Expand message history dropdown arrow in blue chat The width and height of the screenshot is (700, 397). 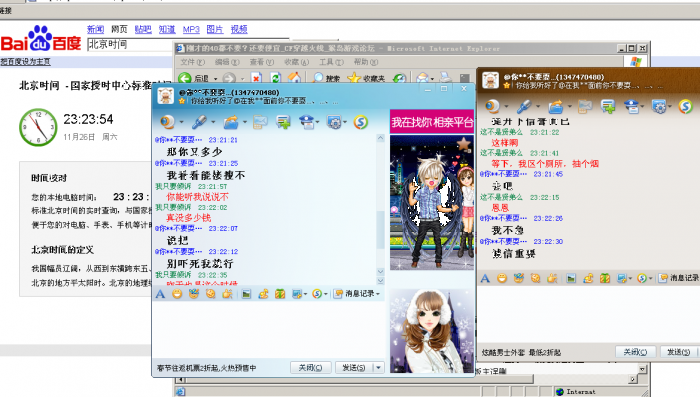pos(378,294)
